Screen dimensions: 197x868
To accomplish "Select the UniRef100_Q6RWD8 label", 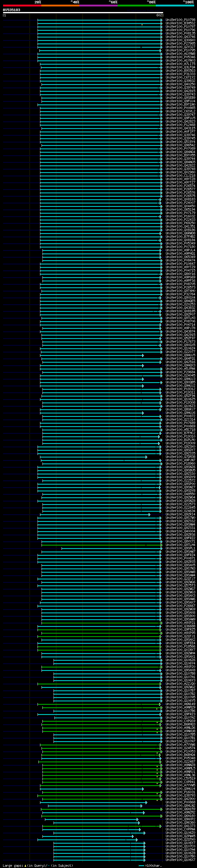I will click(180, 233).
